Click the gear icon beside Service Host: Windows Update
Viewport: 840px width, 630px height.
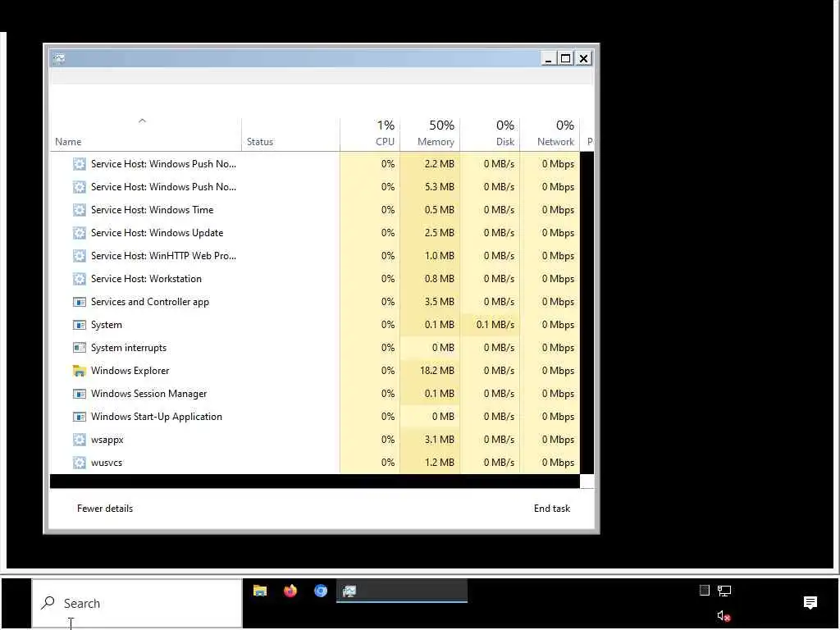[x=80, y=233]
